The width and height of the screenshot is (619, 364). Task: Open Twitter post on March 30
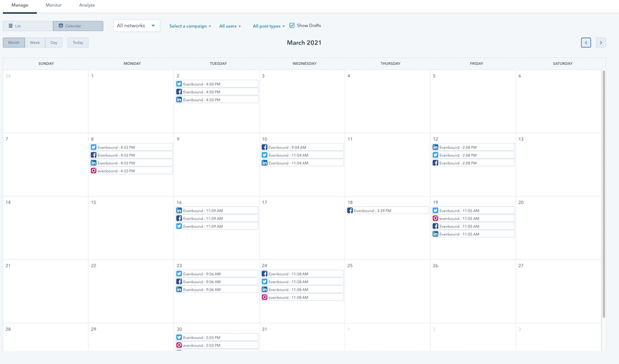point(217,338)
